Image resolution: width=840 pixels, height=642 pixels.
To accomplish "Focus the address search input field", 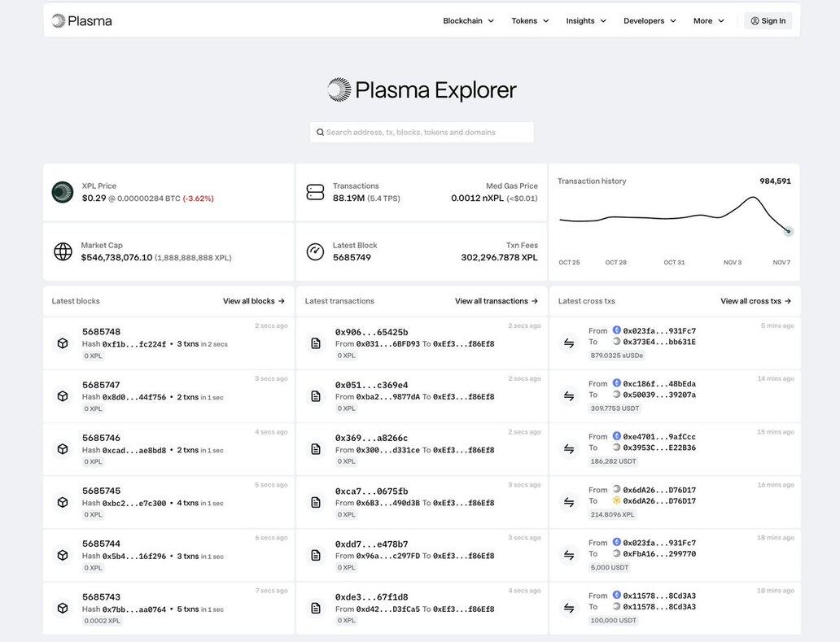I will (x=423, y=132).
